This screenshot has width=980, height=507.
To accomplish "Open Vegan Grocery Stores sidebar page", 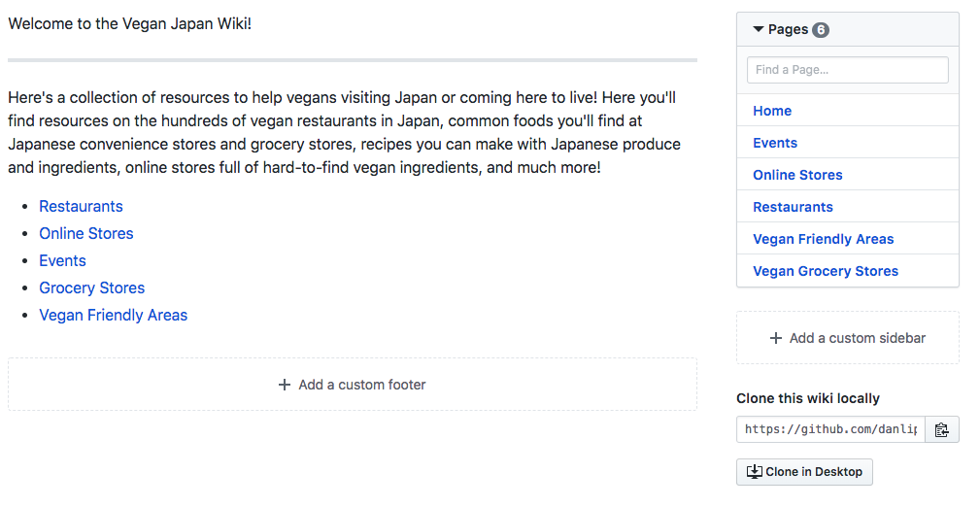I will coord(826,271).
